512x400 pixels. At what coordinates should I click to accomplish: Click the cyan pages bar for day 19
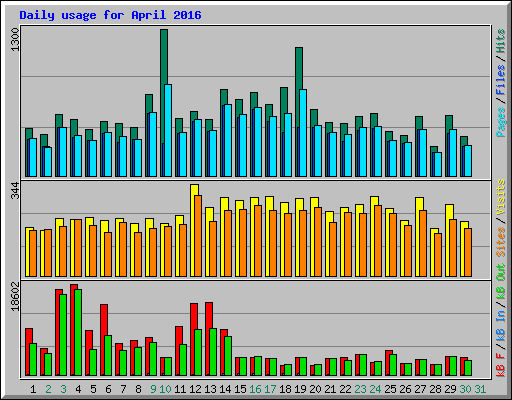[x=303, y=133]
